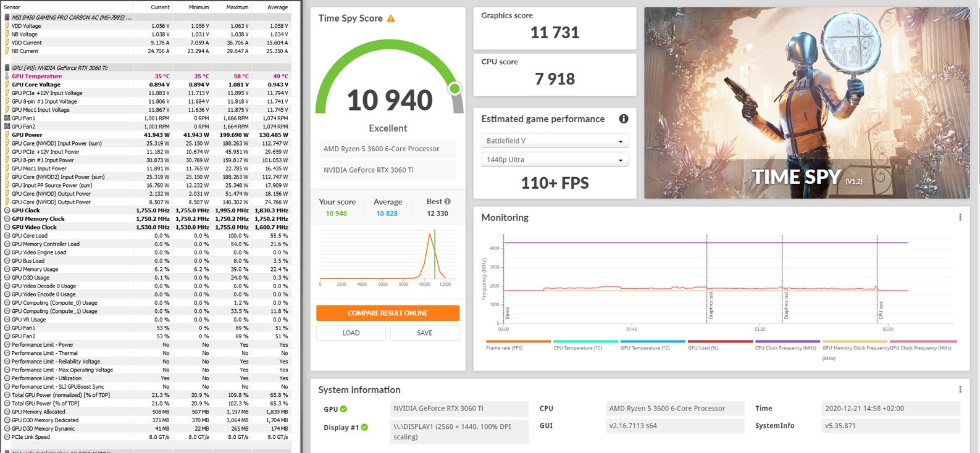The image size is (980, 453).
Task: Open the Battlefield V game dropdown
Action: pyautogui.click(x=555, y=141)
